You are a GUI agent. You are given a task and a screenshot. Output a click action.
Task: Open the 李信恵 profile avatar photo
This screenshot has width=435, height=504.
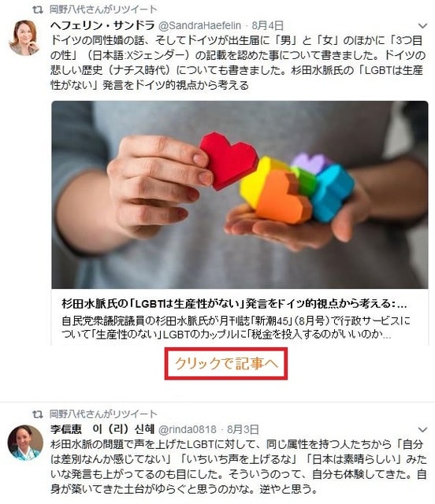25,443
